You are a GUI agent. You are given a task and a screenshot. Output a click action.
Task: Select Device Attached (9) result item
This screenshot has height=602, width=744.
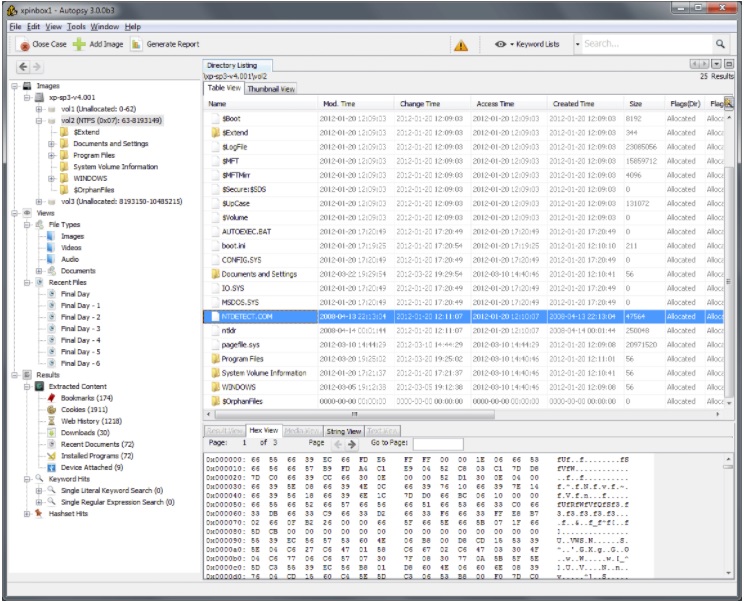tap(91, 467)
